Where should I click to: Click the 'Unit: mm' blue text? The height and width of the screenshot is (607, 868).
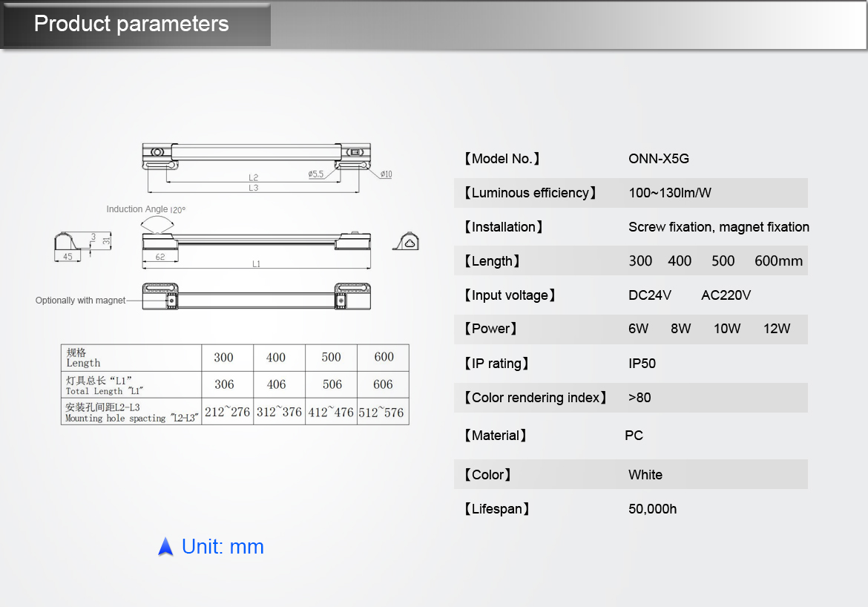tap(223, 547)
